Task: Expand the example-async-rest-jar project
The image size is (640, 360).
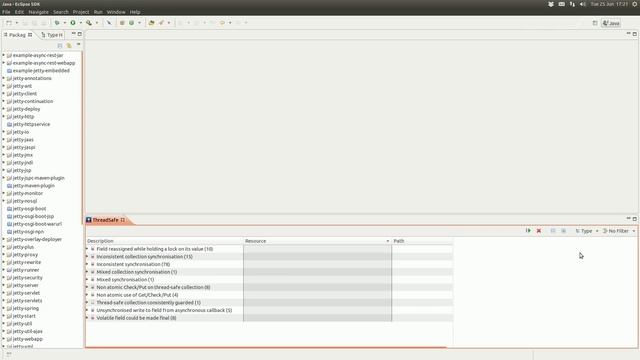Action: [x=4, y=55]
